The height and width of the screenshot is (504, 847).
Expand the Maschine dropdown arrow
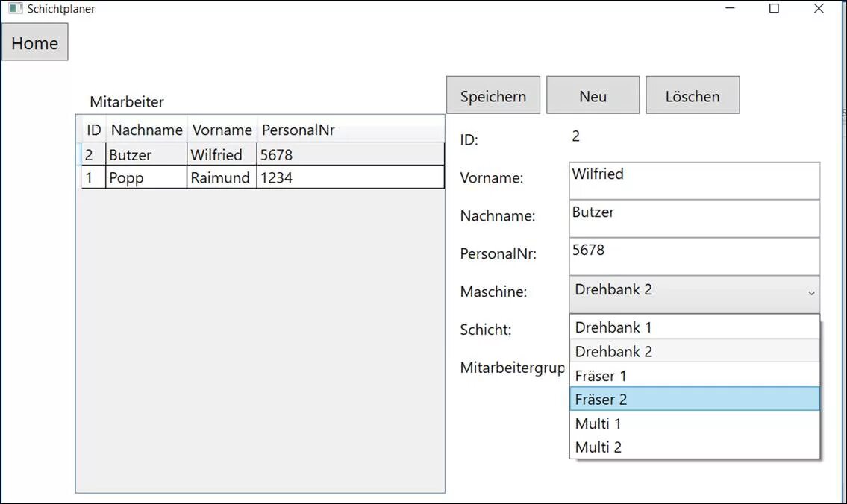coord(811,293)
